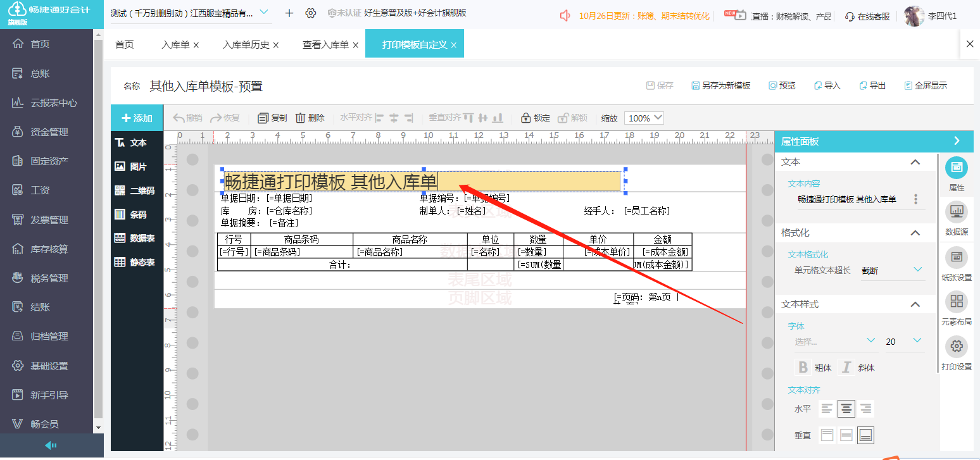Click the 保存 save button
This screenshot has width=980, height=460.
(x=659, y=85)
